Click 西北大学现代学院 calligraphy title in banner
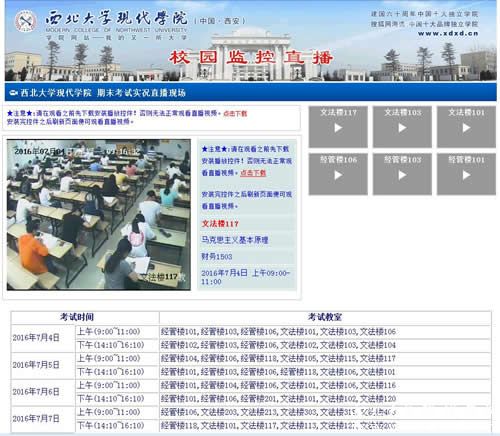 117,18
